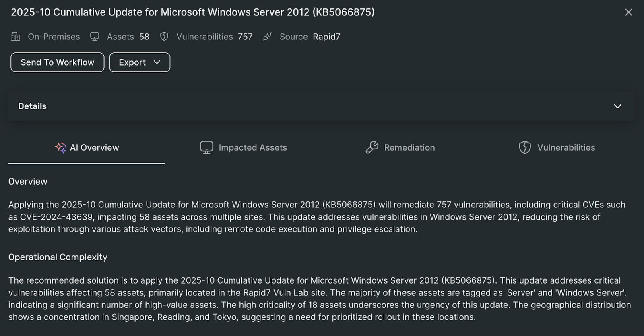
Task: Expand the Details section chevron
Action: [617, 106]
